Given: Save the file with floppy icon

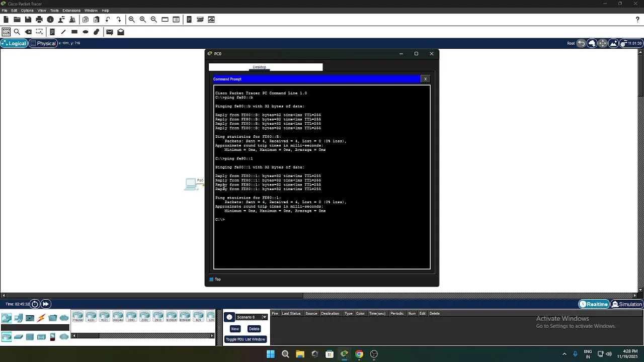Looking at the screenshot, I should point(28,20).
